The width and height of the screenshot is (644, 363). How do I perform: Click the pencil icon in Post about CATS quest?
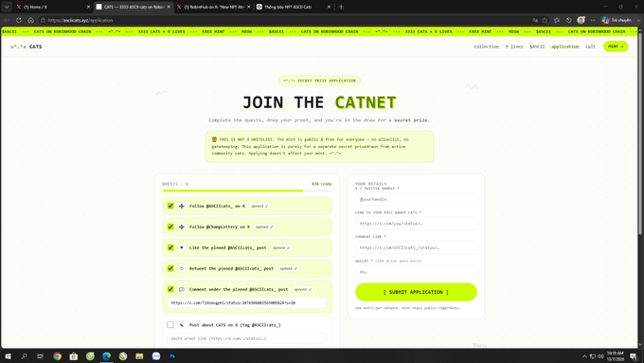(182, 325)
